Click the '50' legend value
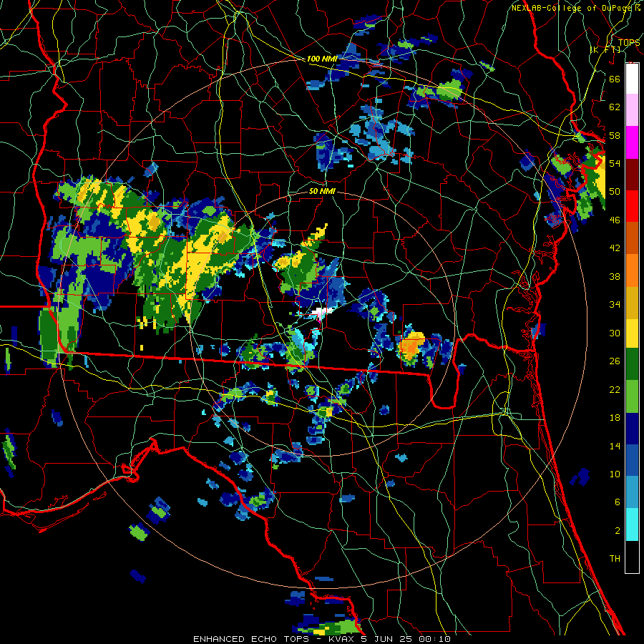 (615, 192)
